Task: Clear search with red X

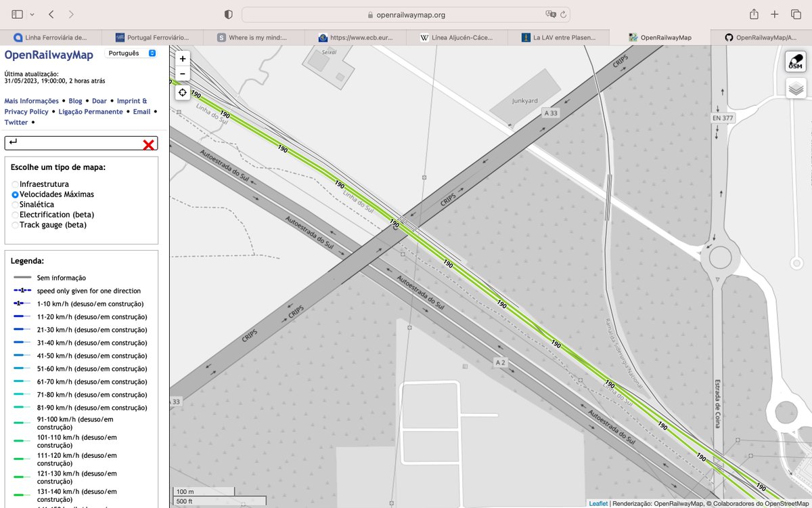Action: tap(148, 144)
